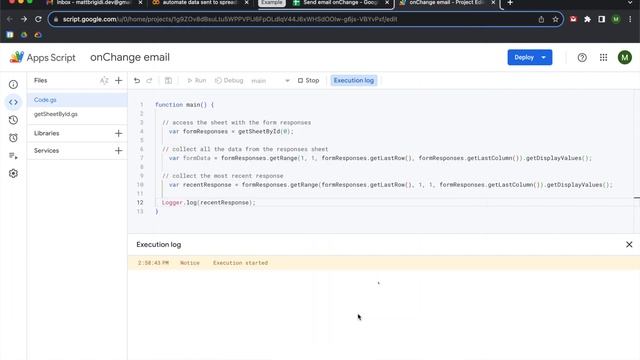This screenshot has height=360, width=640.
Task: Add a library with Libraries plus icon
Action: coord(118,133)
